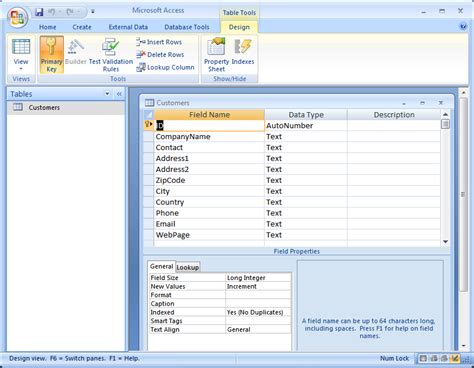Click the Data Type column header
The width and height of the screenshot is (474, 368).
[306, 115]
